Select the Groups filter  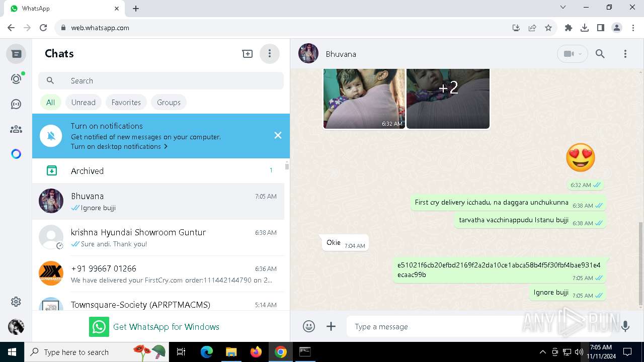(x=169, y=102)
